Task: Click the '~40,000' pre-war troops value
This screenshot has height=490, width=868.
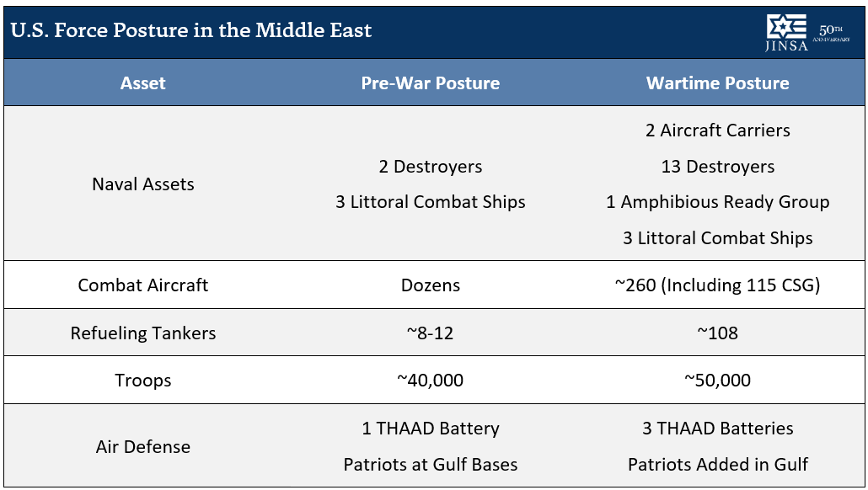Action: (430, 381)
